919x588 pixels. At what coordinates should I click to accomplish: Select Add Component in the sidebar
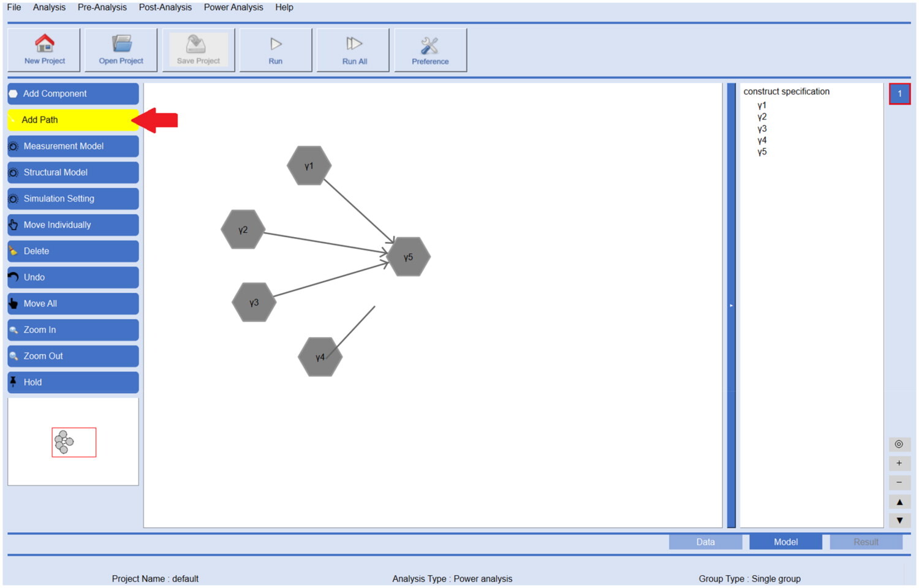tap(73, 94)
